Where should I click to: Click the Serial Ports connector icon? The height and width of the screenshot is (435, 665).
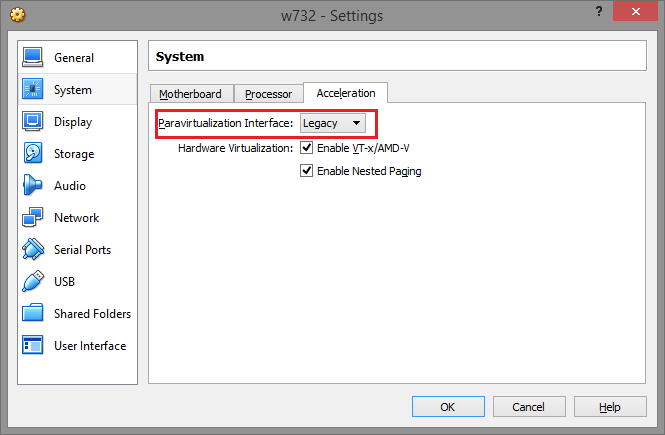33,250
